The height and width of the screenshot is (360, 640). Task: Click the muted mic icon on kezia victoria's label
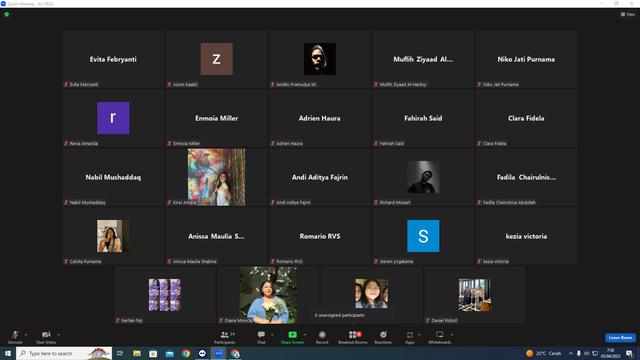click(479, 261)
